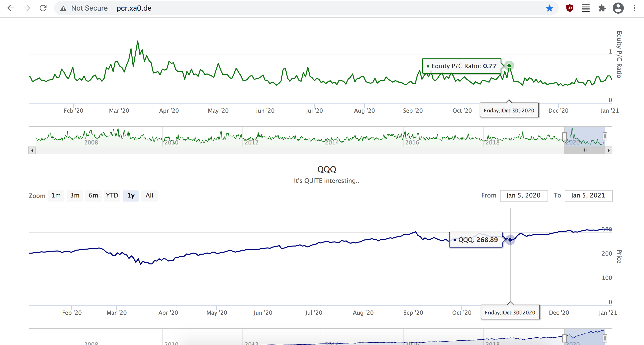Click the Zoom label text
Screen dimensions: 644x345
(37, 196)
